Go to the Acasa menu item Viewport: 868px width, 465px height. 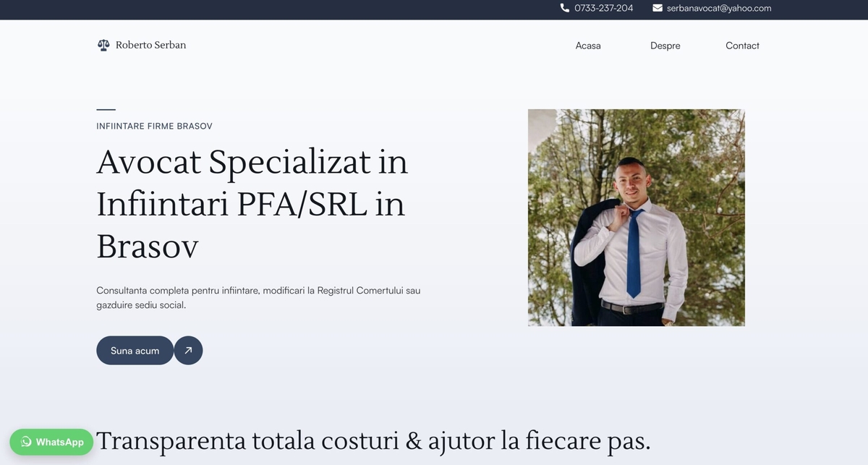pyautogui.click(x=588, y=46)
